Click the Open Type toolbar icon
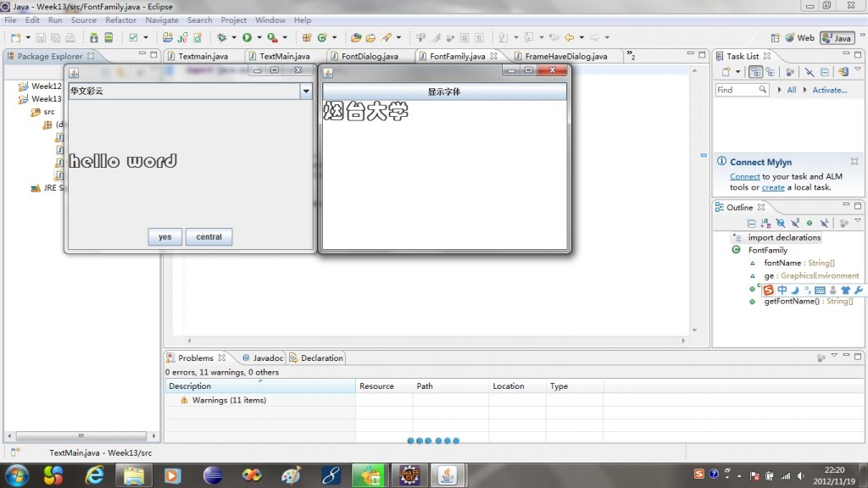 click(x=356, y=37)
